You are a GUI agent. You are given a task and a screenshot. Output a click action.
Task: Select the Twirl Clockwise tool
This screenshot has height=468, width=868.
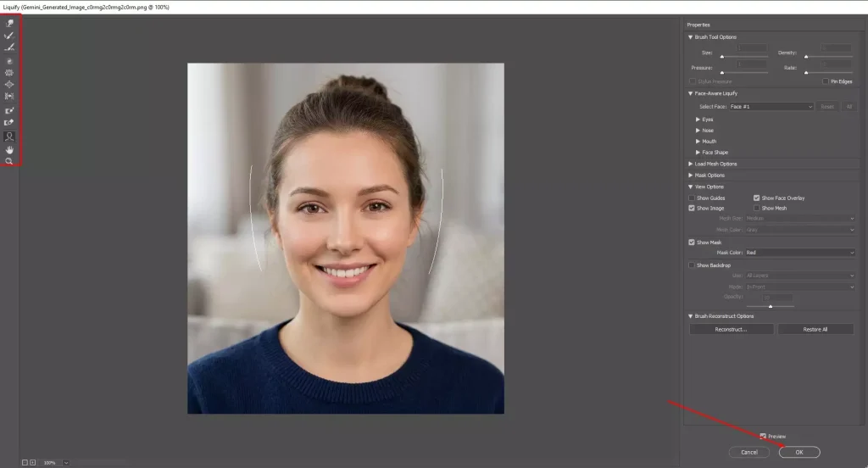pyautogui.click(x=9, y=61)
